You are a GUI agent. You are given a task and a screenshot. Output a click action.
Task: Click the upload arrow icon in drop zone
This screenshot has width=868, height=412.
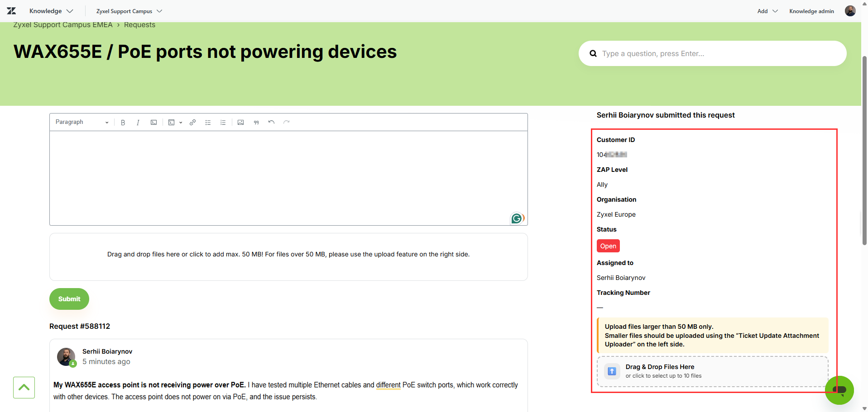[612, 371]
